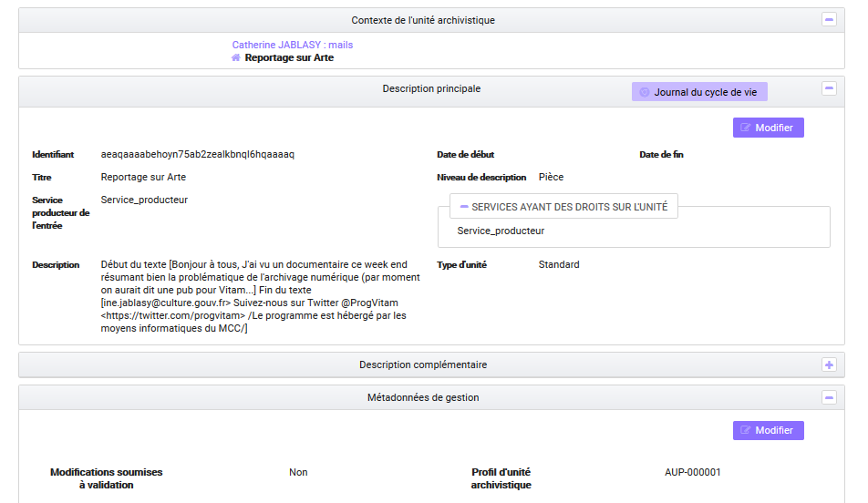Collapse the Contexte de l'unité archivistique panel
The image size is (868, 503).
coord(829,19)
